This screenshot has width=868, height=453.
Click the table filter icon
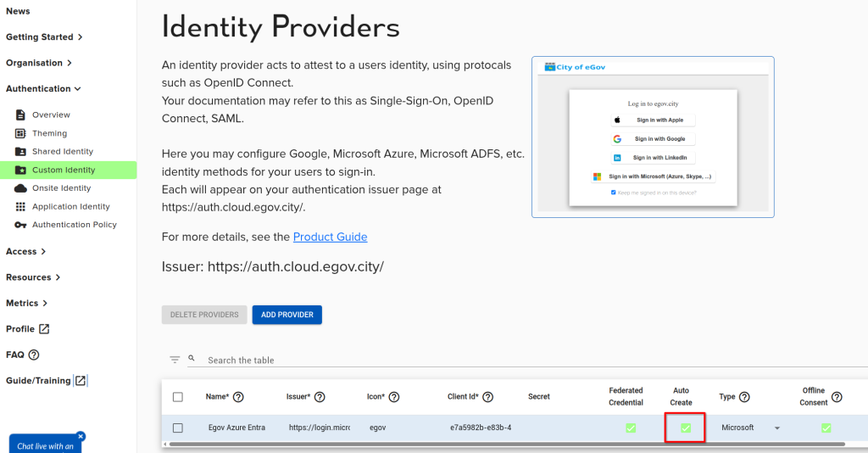pos(175,360)
